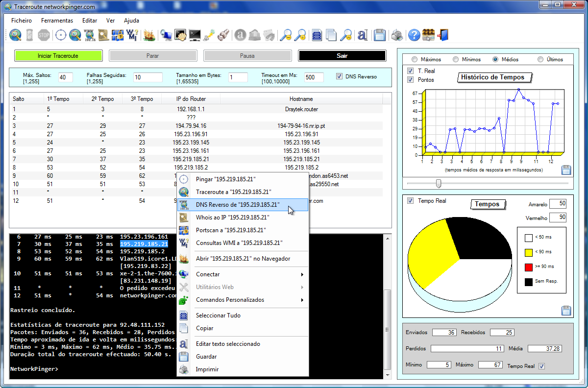
Task: Click the select all blue lines icon
Action: coord(317,35)
